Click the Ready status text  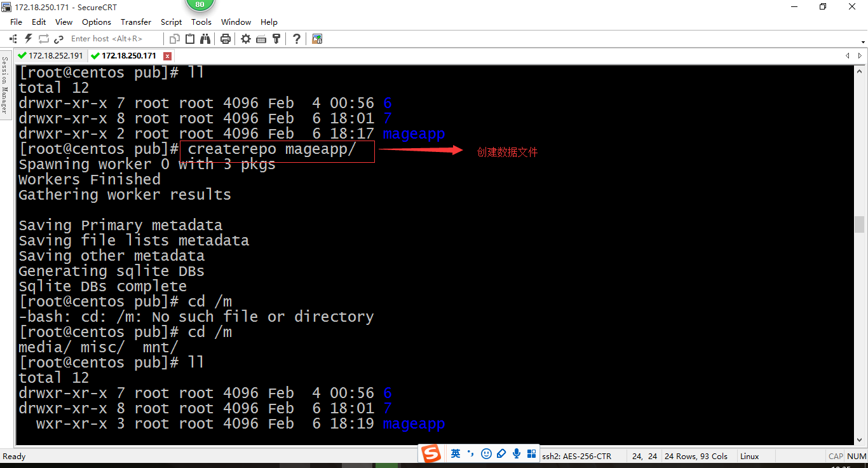click(x=14, y=457)
